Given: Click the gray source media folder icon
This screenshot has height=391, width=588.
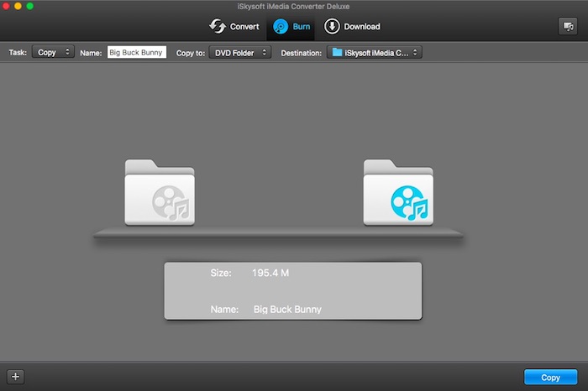Looking at the screenshot, I should [x=160, y=193].
